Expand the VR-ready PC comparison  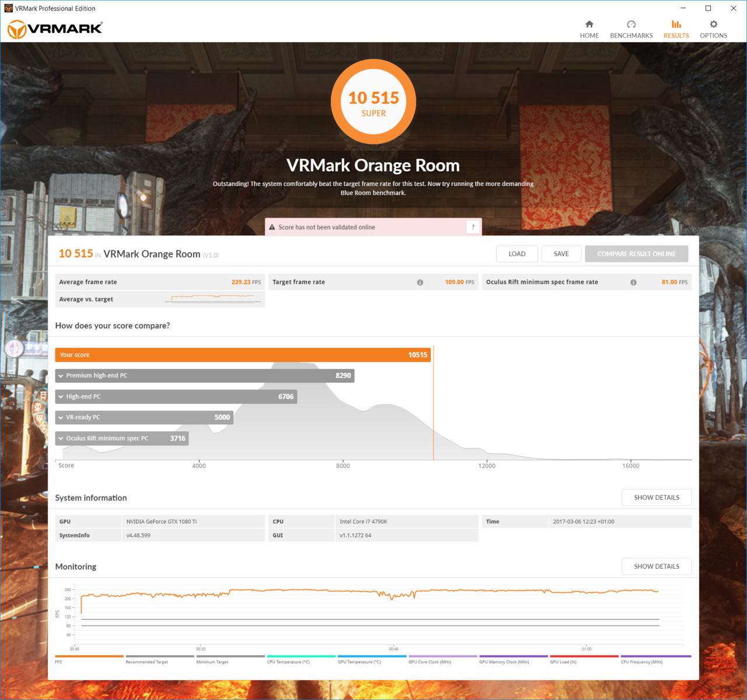pyautogui.click(x=144, y=418)
